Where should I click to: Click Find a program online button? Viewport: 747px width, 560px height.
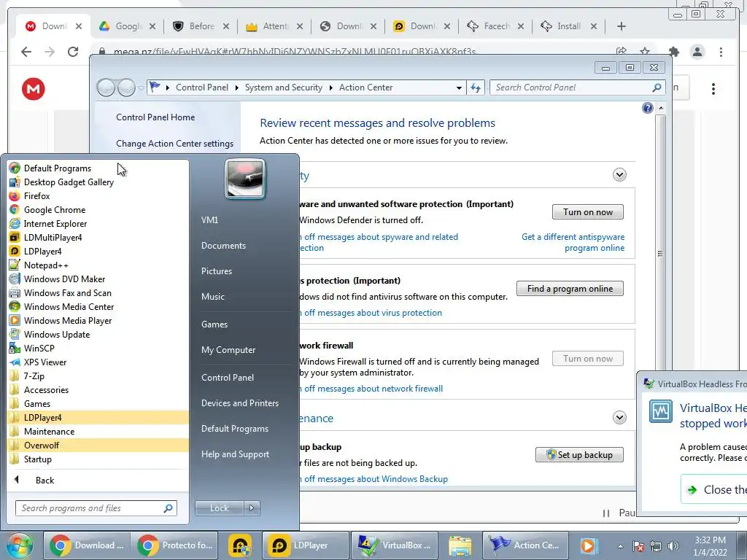point(570,289)
